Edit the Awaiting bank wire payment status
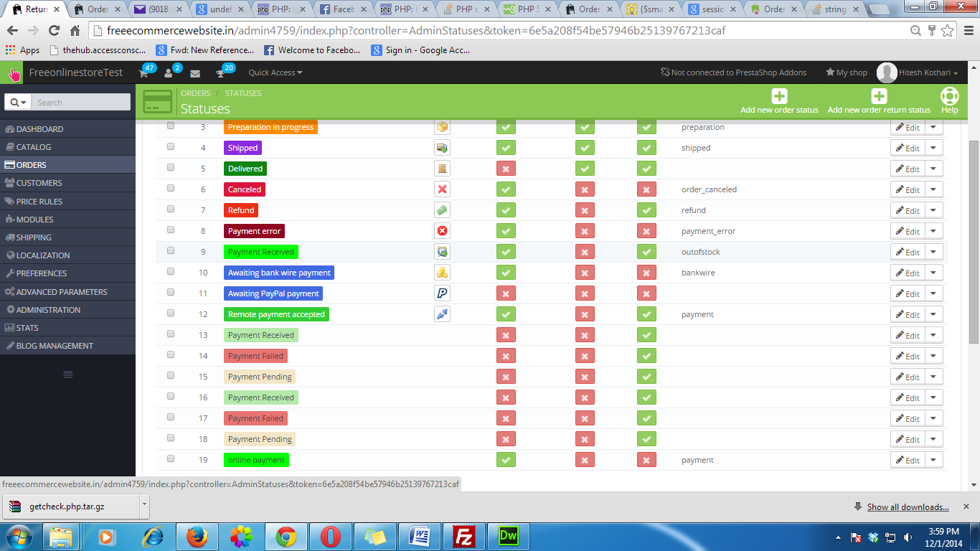 (x=908, y=273)
